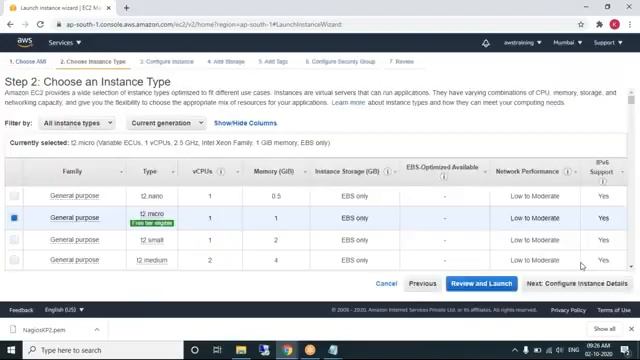Viewport: 640px width, 360px height.
Task: Open Terms of Use link
Action: click(614, 310)
